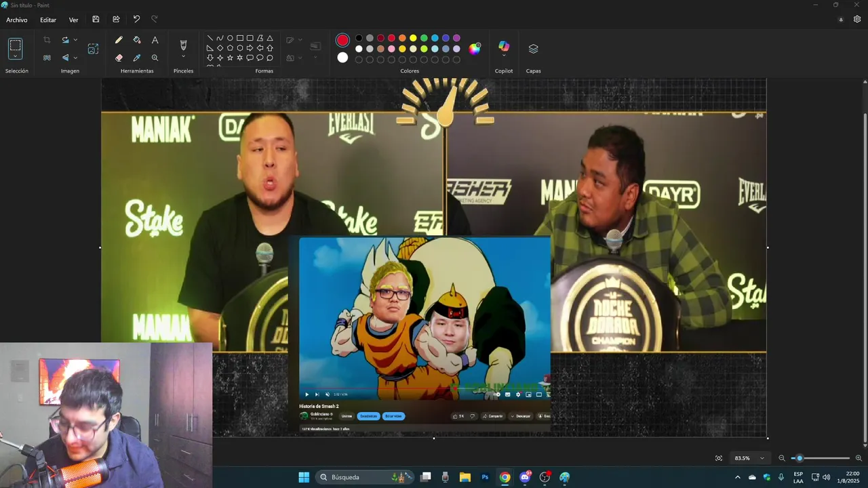Select the Color picker eyedropper tool

pyautogui.click(x=137, y=58)
